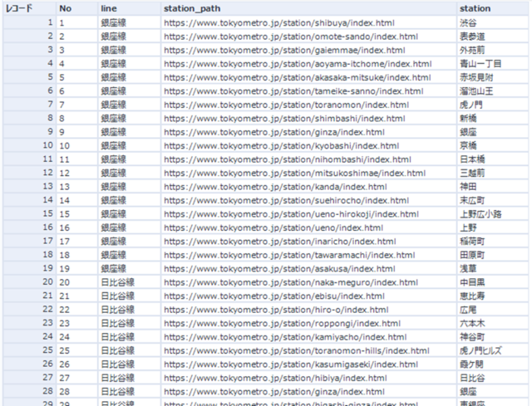Select the kamiyacho station URL cell
Screen dimensions: 532x406
click(x=308, y=337)
